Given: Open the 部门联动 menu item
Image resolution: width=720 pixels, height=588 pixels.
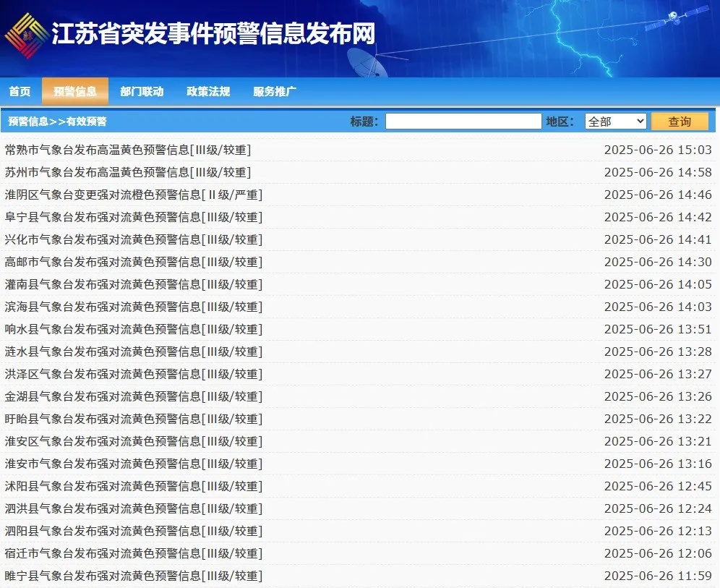Looking at the screenshot, I should (x=142, y=91).
